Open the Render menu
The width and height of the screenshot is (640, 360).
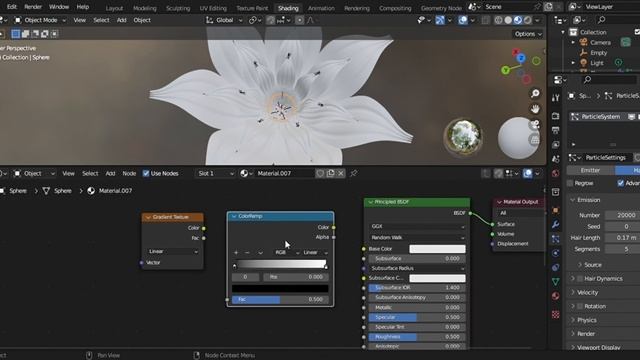(x=33, y=7)
